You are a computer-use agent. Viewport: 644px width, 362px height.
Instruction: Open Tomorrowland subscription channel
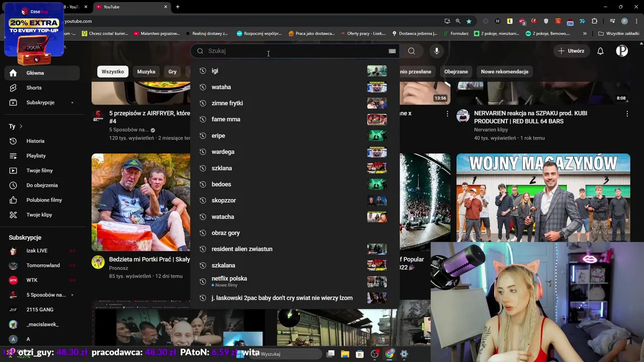(x=42, y=265)
